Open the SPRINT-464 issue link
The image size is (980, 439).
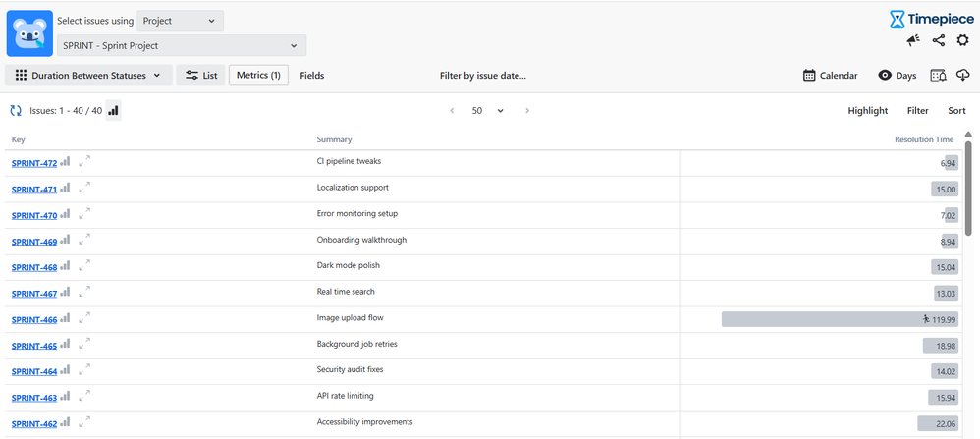point(33,372)
